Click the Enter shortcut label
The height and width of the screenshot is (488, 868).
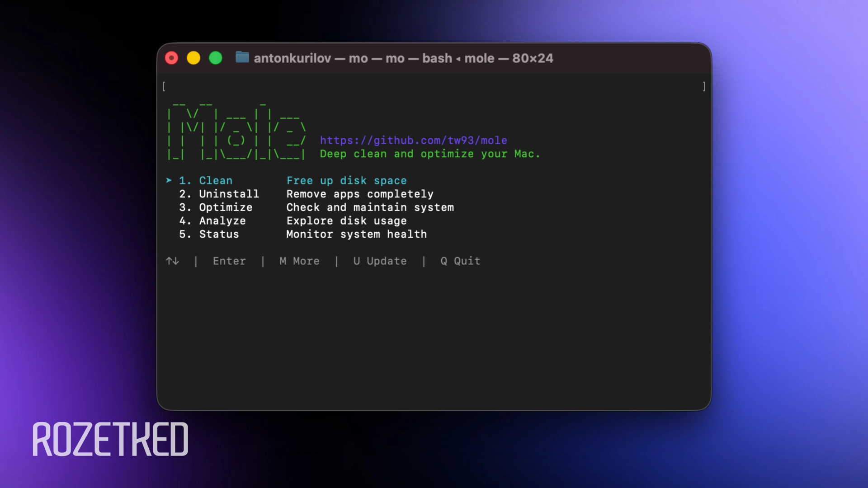pyautogui.click(x=229, y=261)
